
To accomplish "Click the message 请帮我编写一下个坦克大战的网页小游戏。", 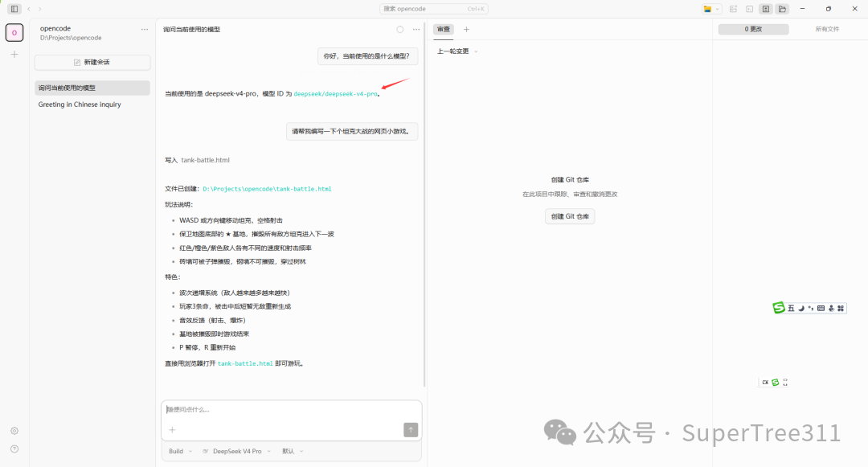I will (351, 131).
